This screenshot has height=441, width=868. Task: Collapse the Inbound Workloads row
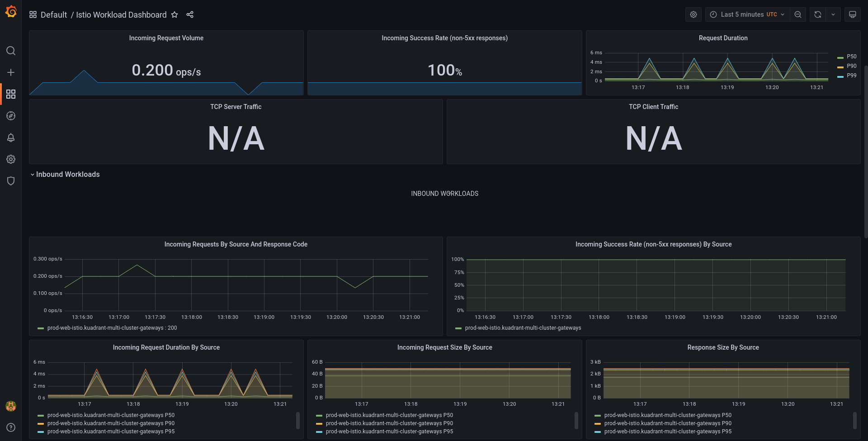point(65,175)
